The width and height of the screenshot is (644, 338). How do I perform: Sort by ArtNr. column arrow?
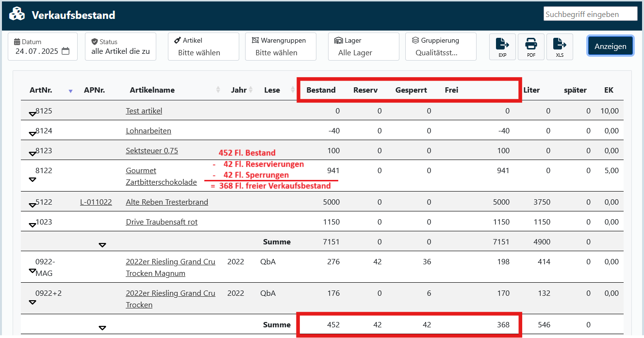click(70, 91)
